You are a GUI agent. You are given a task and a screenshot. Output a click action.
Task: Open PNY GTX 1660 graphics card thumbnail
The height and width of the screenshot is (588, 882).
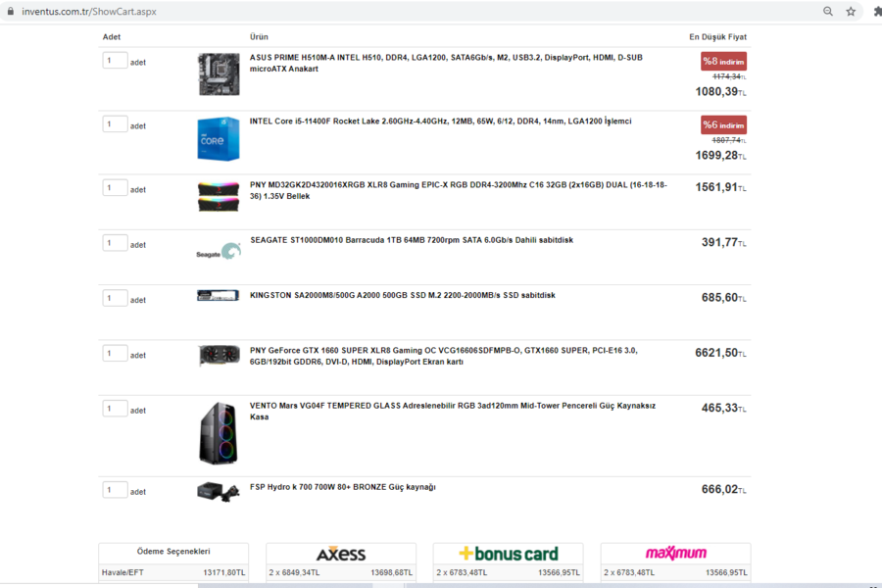(x=219, y=355)
